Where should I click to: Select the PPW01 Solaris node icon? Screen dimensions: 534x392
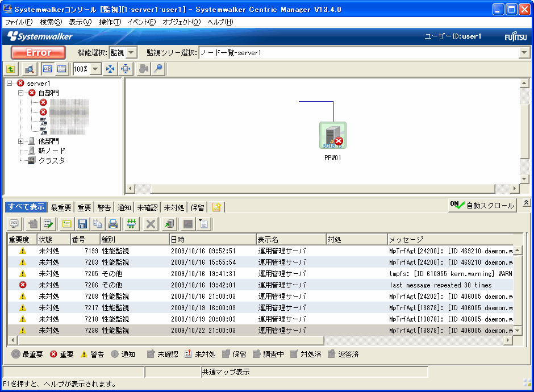click(x=333, y=135)
